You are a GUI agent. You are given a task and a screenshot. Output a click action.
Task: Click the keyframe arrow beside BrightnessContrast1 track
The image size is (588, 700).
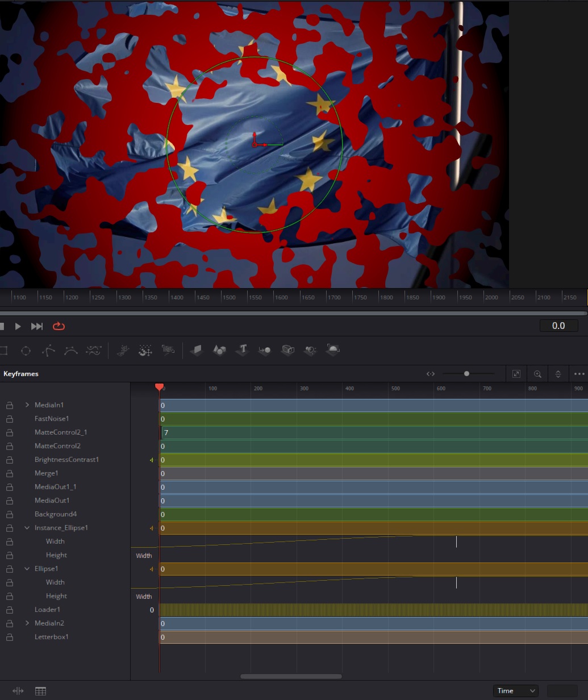pos(152,460)
